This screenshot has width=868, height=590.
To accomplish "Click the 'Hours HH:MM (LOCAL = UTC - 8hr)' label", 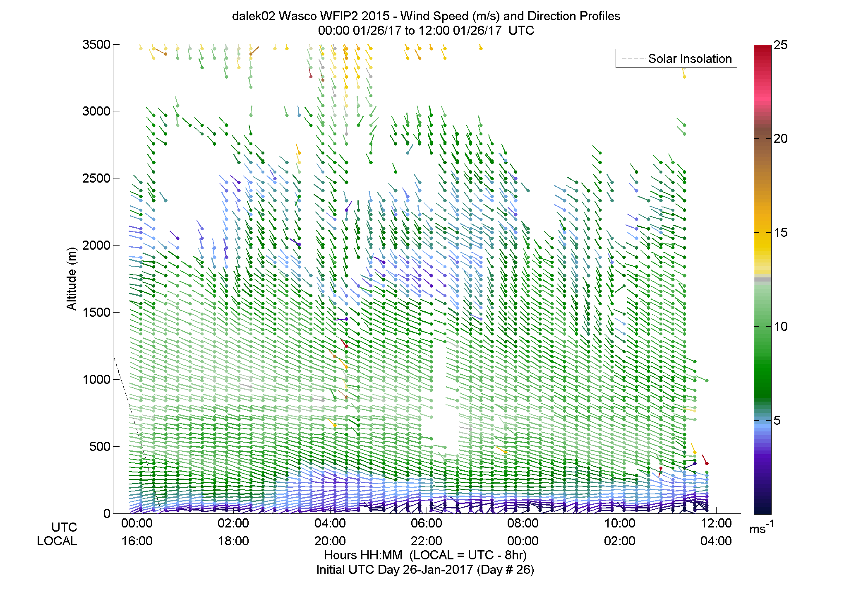I will 425,555.
